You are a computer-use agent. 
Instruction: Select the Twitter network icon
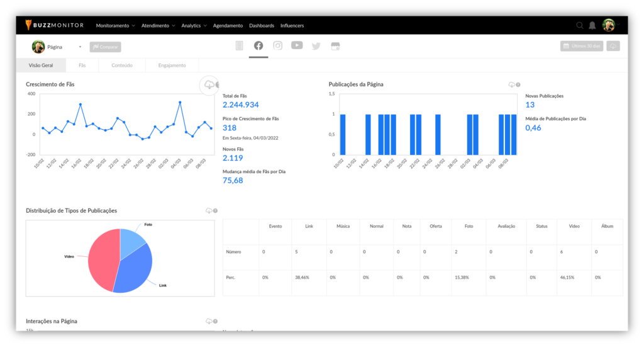tap(316, 46)
